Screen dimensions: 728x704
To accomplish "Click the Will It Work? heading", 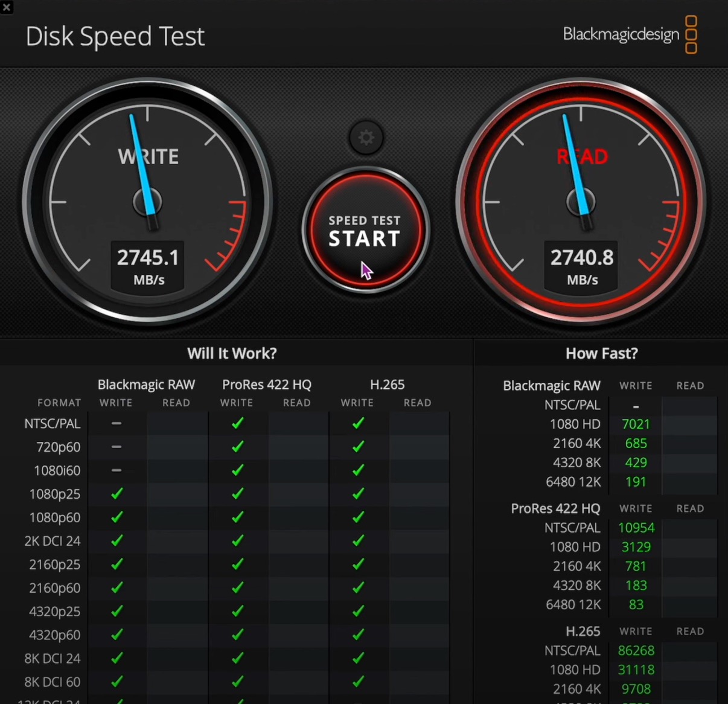I will [x=232, y=353].
